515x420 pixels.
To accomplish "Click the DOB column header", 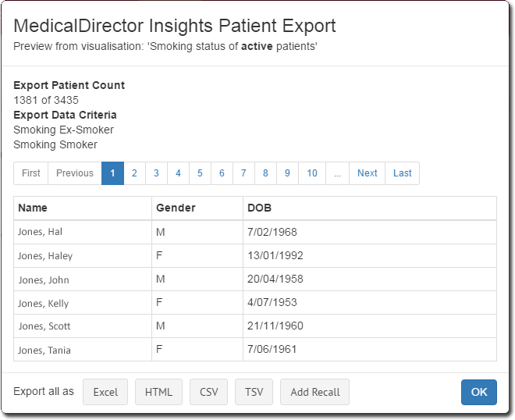I will (259, 208).
